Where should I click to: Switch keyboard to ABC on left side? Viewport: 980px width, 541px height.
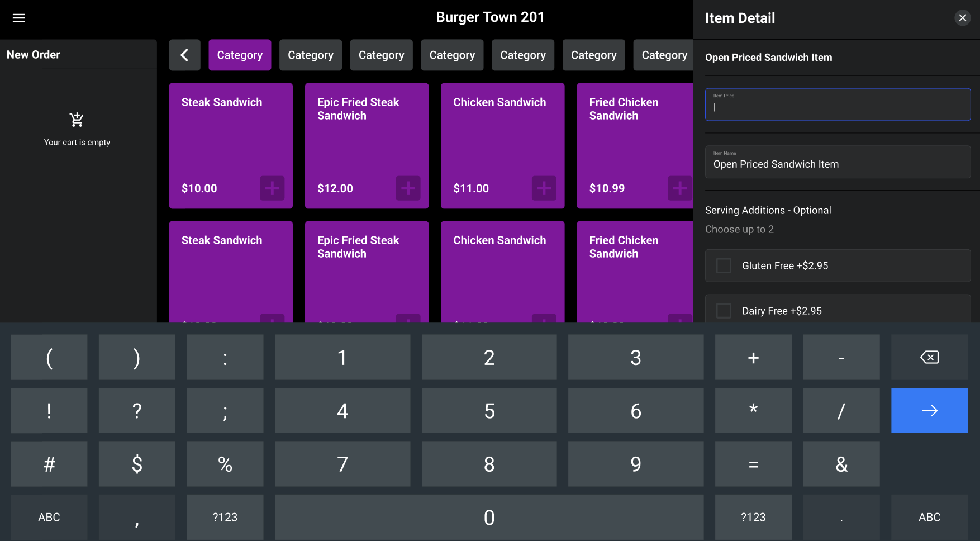49,517
